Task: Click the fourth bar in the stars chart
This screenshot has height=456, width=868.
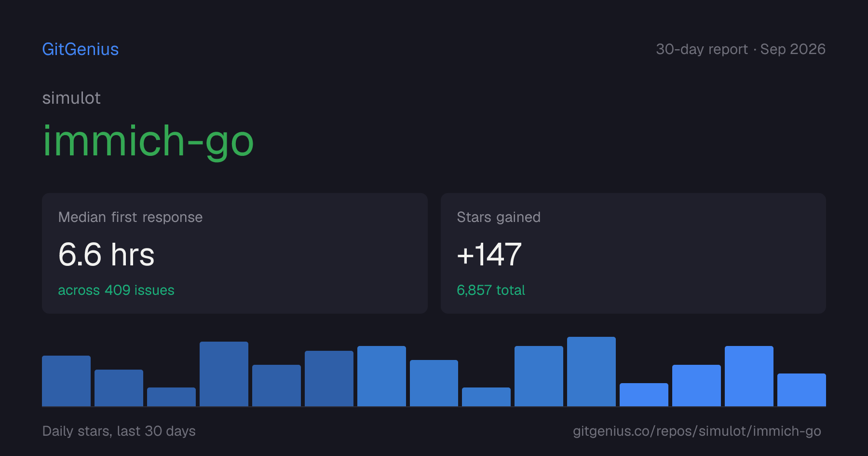Action: (224, 374)
